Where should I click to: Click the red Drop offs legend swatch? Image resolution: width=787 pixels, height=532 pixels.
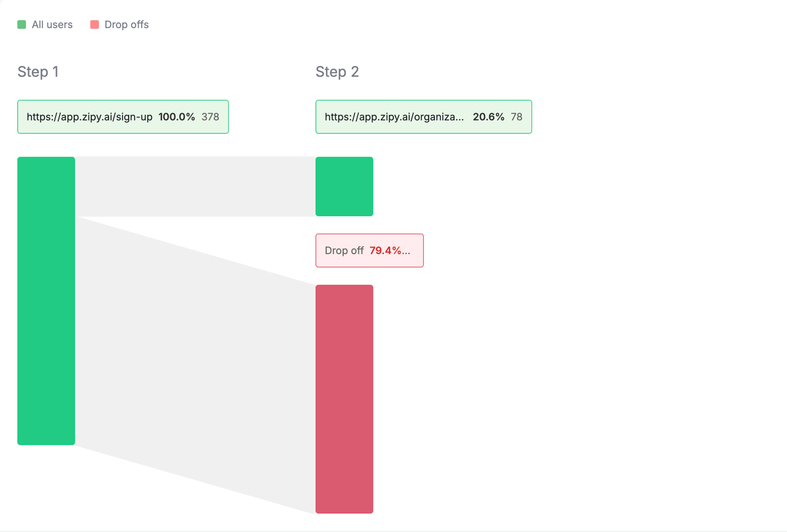click(x=94, y=25)
